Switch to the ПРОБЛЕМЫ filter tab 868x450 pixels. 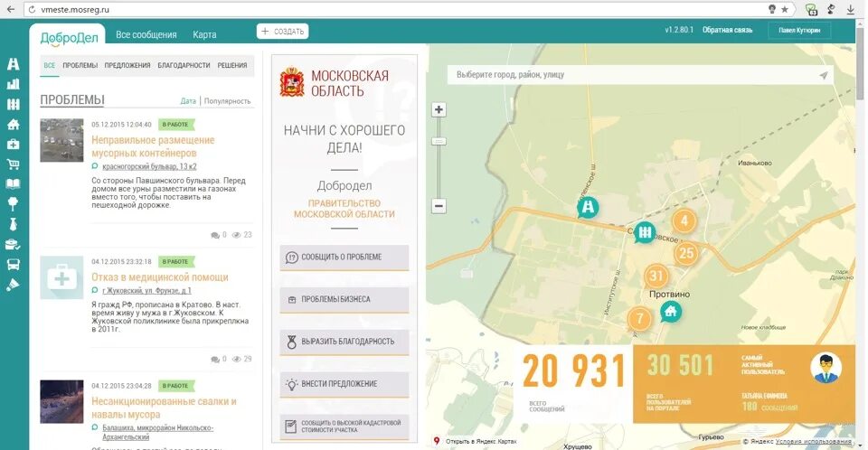click(80, 65)
